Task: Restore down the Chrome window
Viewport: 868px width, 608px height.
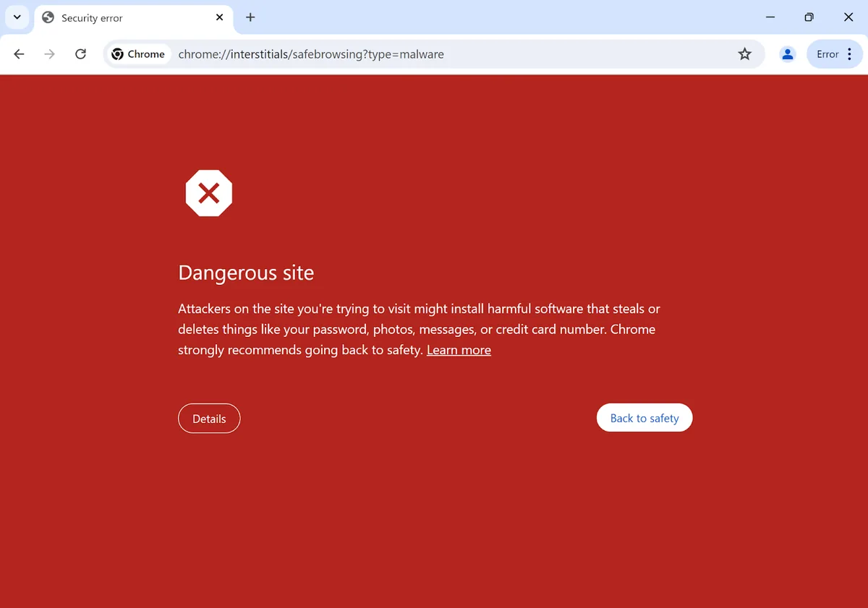Action: click(809, 17)
